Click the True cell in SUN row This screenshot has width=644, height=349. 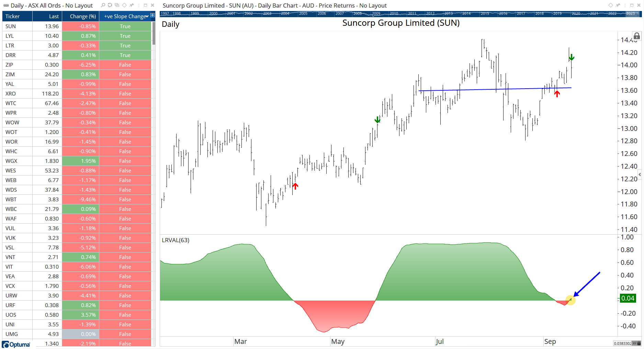pos(125,26)
